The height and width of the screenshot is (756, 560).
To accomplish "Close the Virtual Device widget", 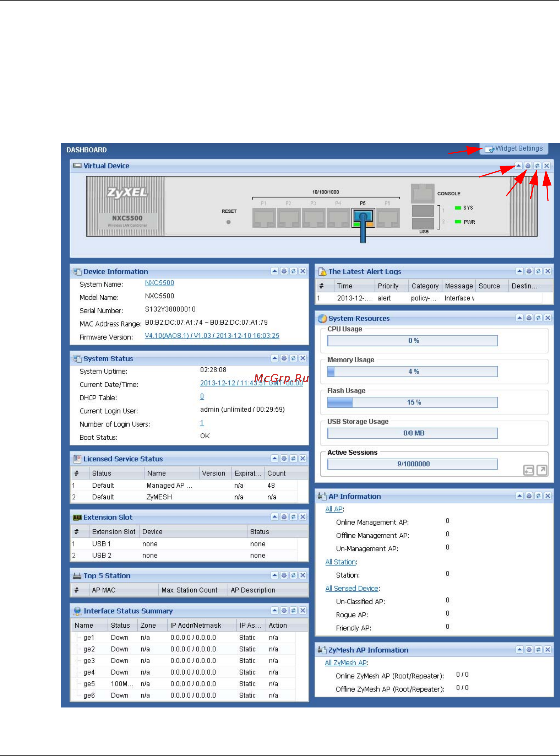I will point(547,166).
